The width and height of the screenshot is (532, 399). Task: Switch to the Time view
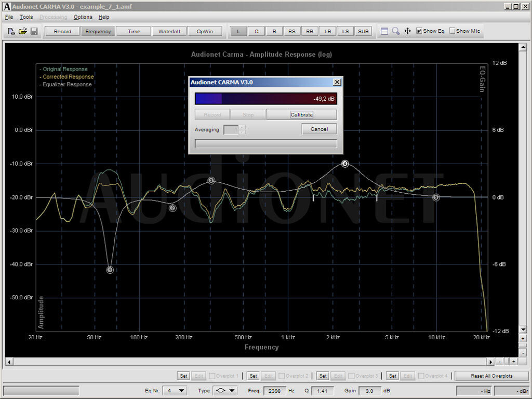pos(134,31)
